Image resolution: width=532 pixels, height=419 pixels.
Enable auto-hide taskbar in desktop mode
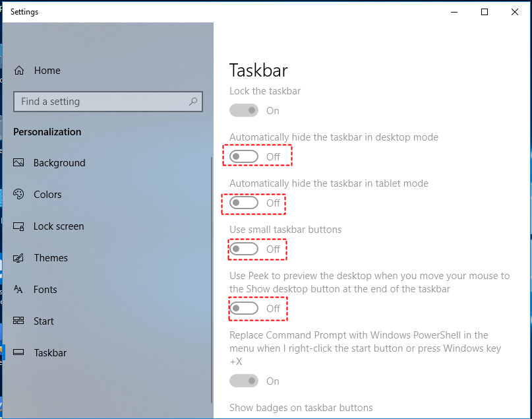(244, 156)
